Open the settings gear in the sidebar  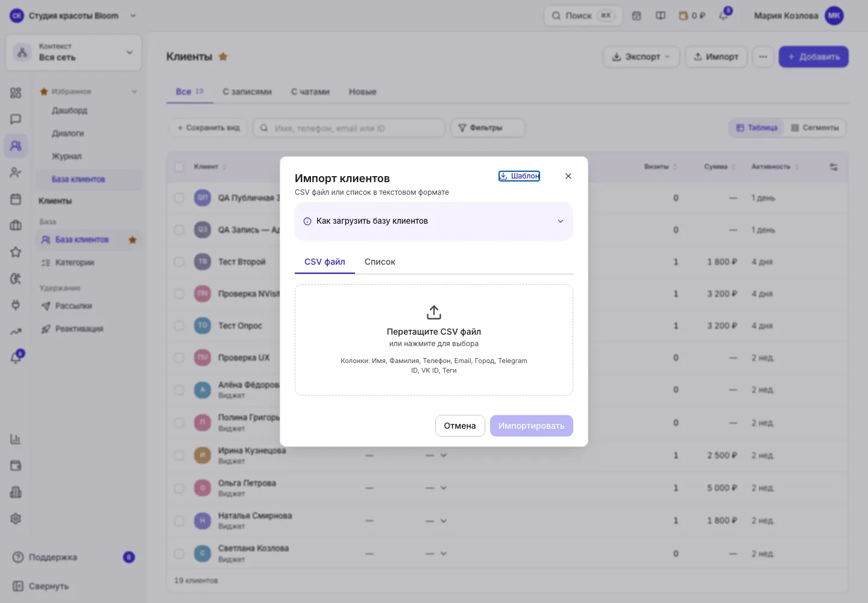tap(16, 519)
